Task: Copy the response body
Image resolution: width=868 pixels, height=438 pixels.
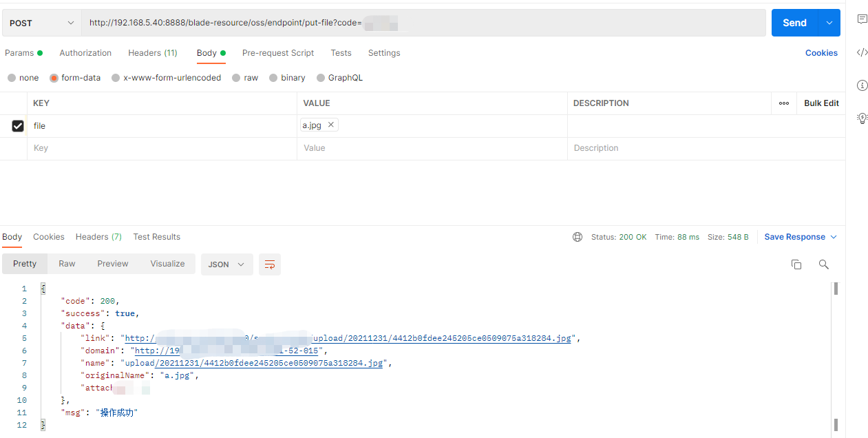Action: pyautogui.click(x=796, y=264)
